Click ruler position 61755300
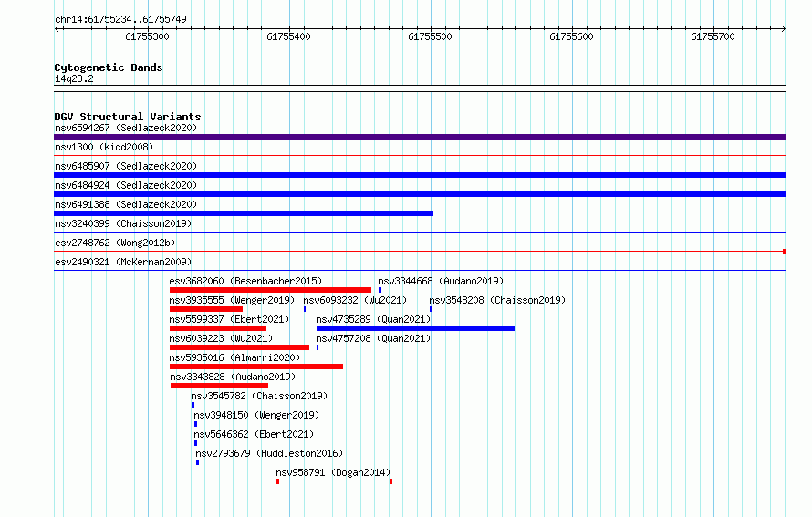 (147, 36)
